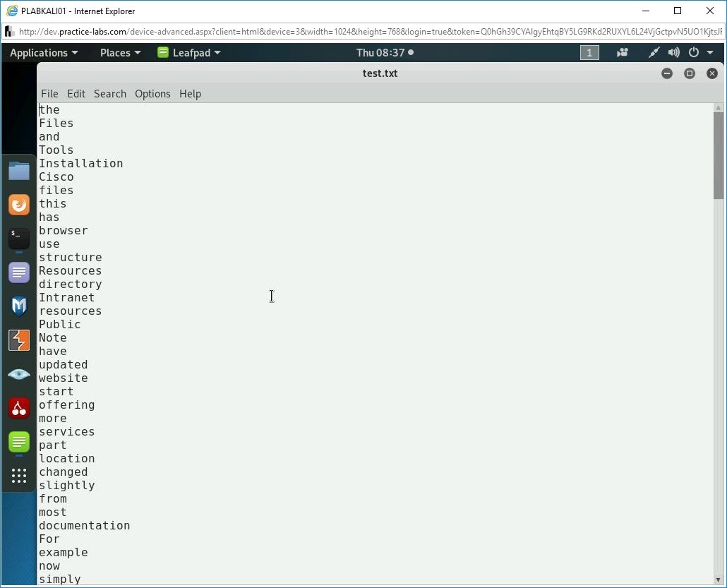Launch Firefox from the dock
727x588 pixels.
pyautogui.click(x=19, y=205)
